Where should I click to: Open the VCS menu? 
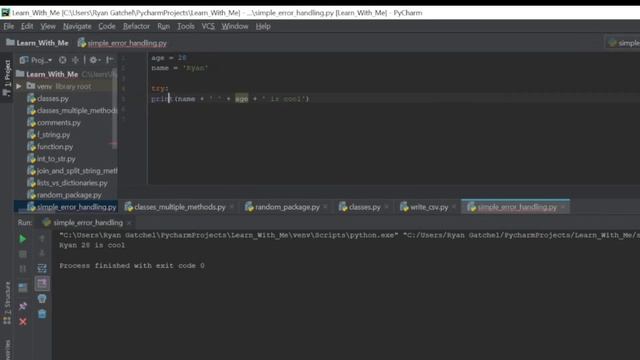(208, 26)
